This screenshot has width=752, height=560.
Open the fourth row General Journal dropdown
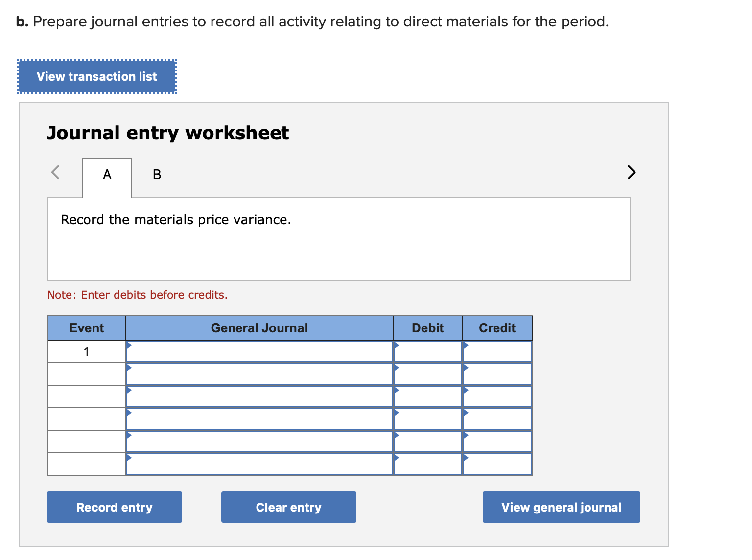coord(129,413)
